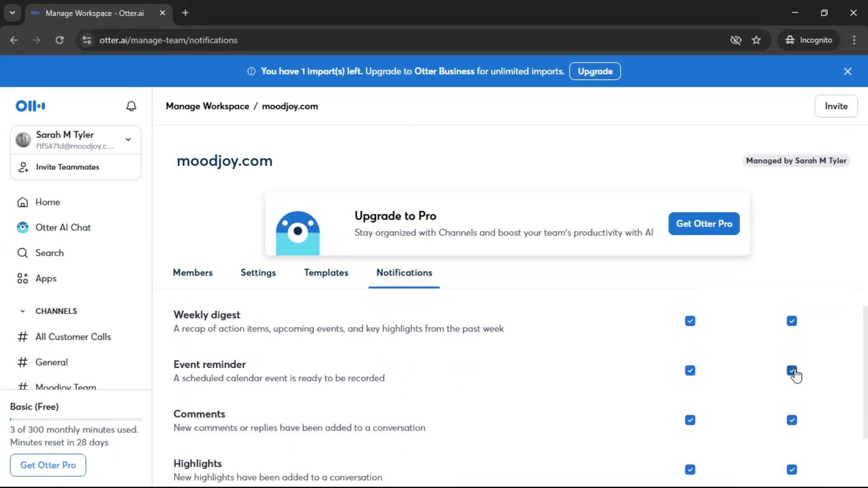The width and height of the screenshot is (868, 488).
Task: Click the sidebar Get Otter Pro button
Action: (x=48, y=465)
